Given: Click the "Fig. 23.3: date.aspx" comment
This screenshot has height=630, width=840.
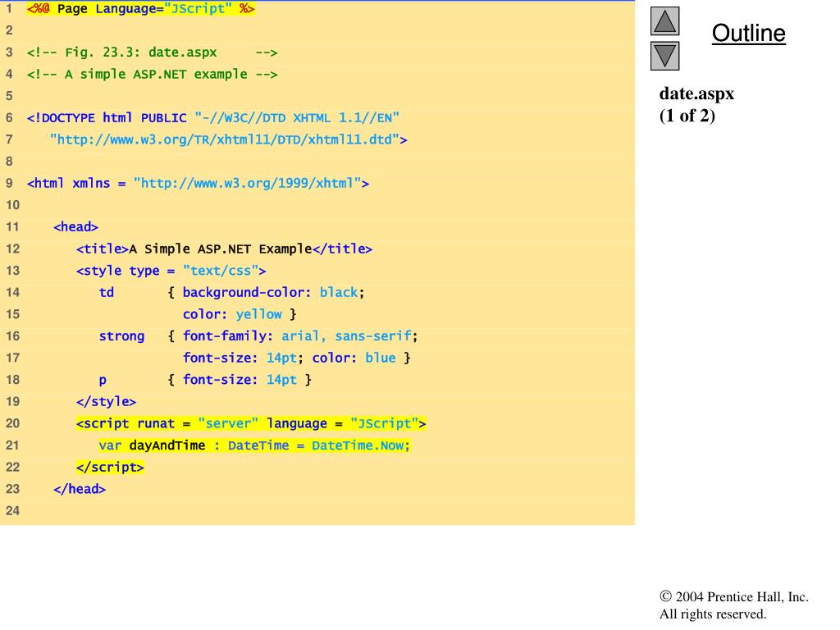Looking at the screenshot, I should tap(152, 52).
